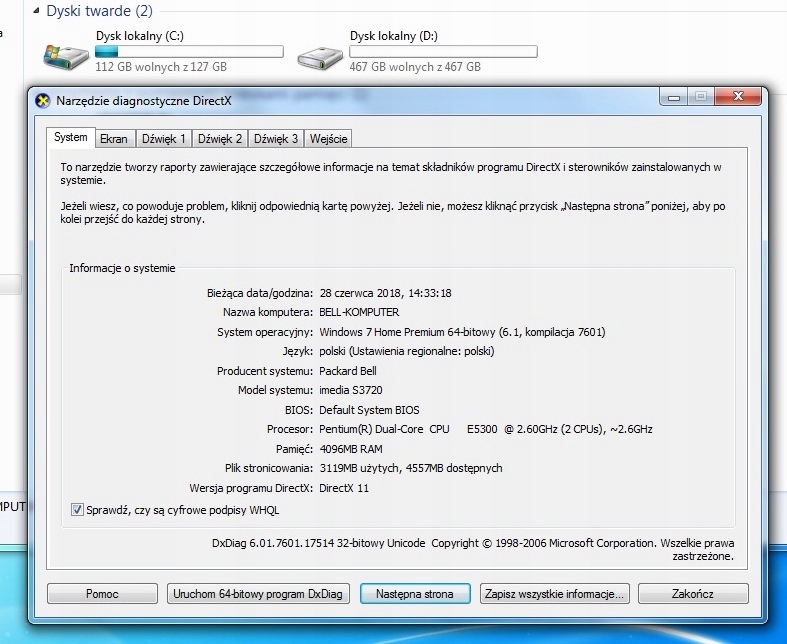Click the Pentium Dual-Core E5300 processor text

point(486,429)
